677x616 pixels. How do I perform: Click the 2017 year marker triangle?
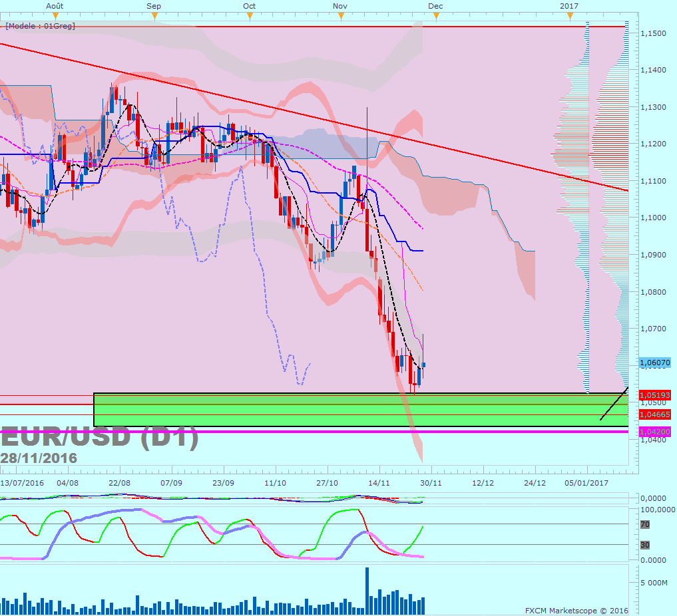pyautogui.click(x=570, y=17)
